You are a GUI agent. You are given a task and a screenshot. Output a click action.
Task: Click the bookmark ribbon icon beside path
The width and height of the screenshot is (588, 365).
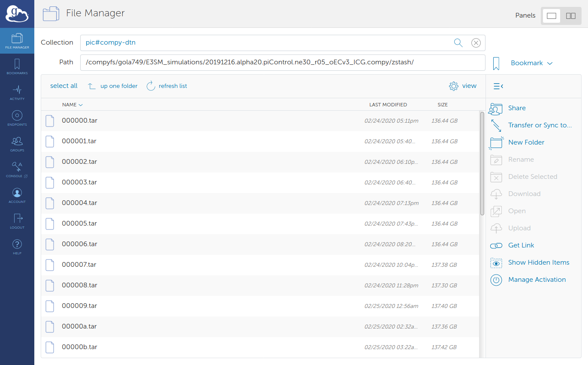click(496, 63)
